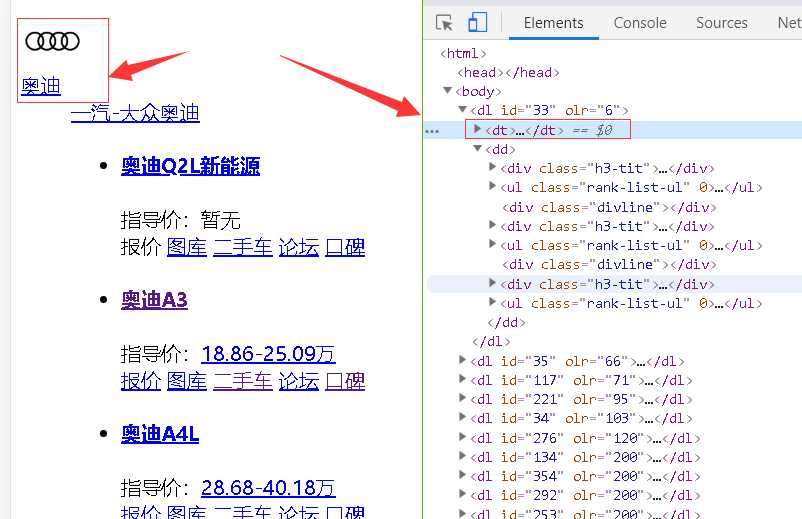Viewport: 802px width, 519px height.
Task: Click the 18.86-25.09万 price link
Action: (269, 354)
